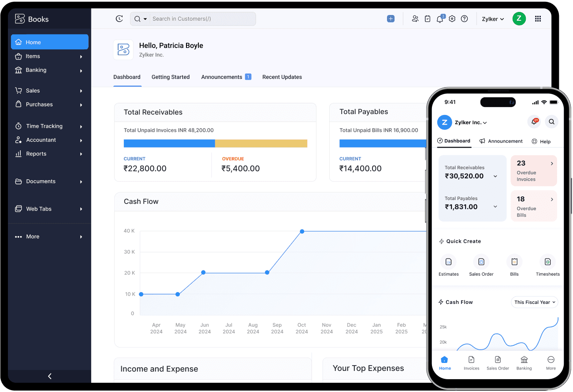Click the green Z profile avatar
Image resolution: width=573 pixels, height=392 pixels.
[x=519, y=18]
